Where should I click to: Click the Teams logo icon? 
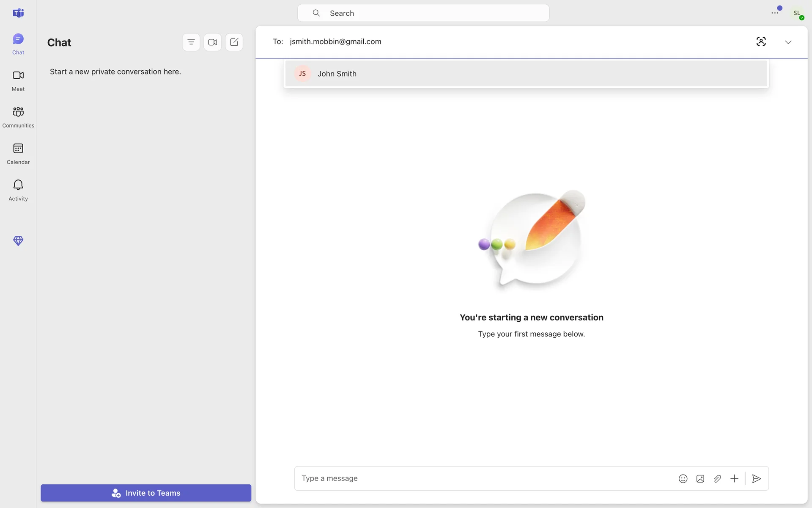pyautogui.click(x=18, y=13)
